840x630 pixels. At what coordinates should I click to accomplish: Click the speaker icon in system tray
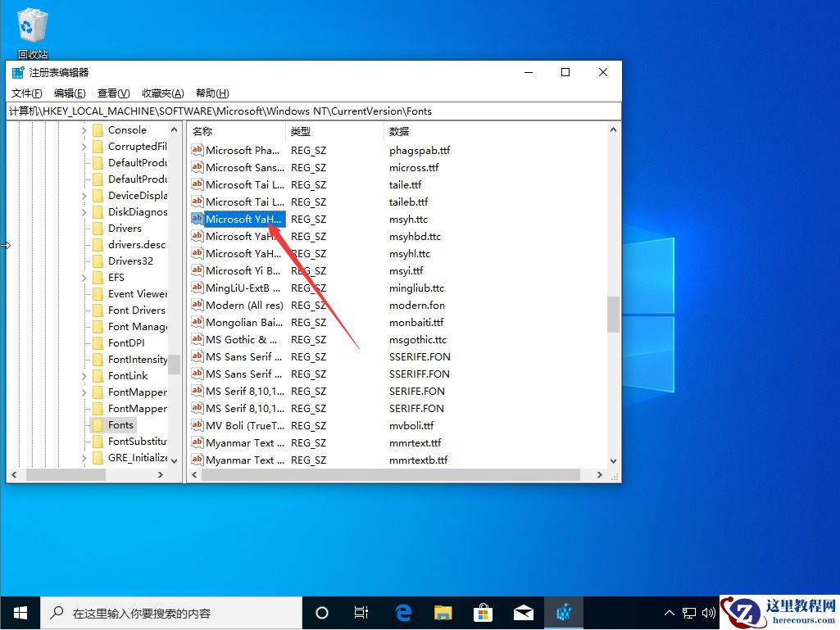click(x=707, y=613)
